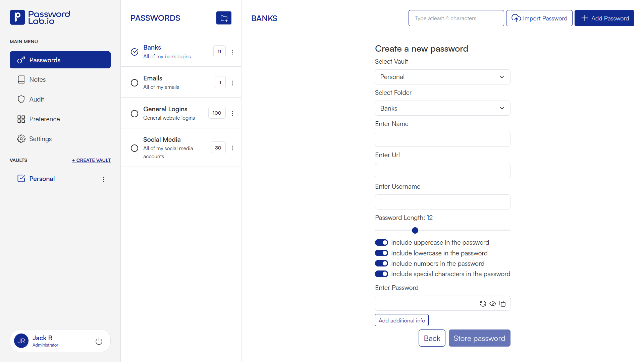Click the add new folder icon

tap(224, 18)
